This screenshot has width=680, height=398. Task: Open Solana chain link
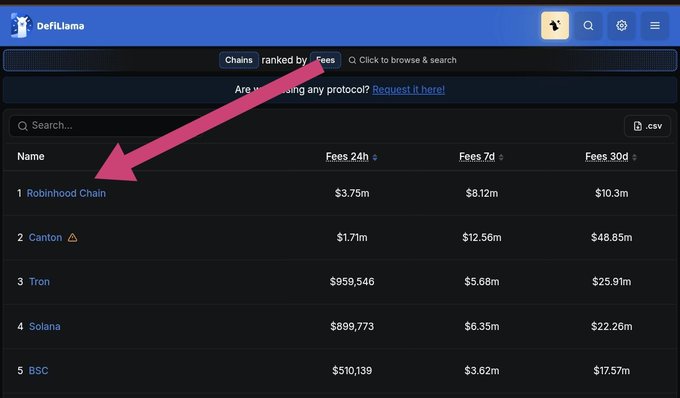pos(45,326)
